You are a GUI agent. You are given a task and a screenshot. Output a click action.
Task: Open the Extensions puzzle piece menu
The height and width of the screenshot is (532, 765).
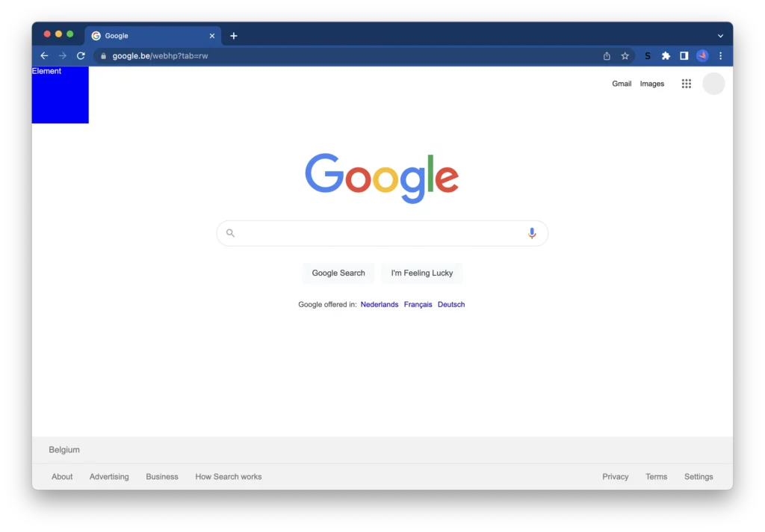666,55
